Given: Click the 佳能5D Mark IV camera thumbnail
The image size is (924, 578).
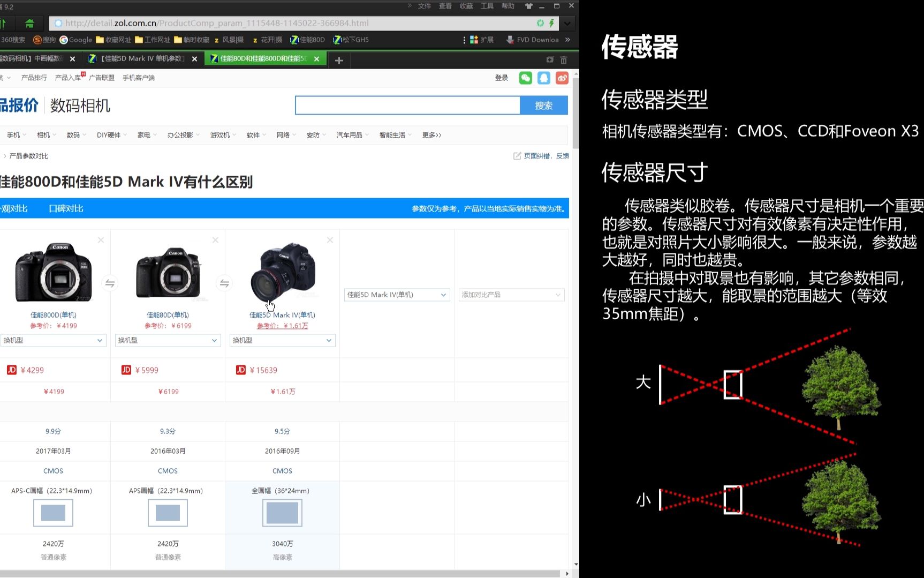Looking at the screenshot, I should point(283,272).
